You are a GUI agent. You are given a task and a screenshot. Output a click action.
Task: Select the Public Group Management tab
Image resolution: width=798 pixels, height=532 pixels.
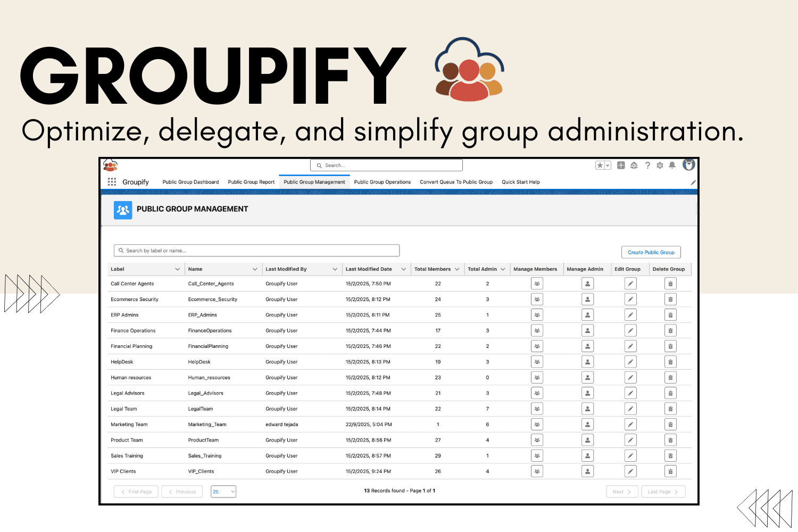(x=314, y=182)
